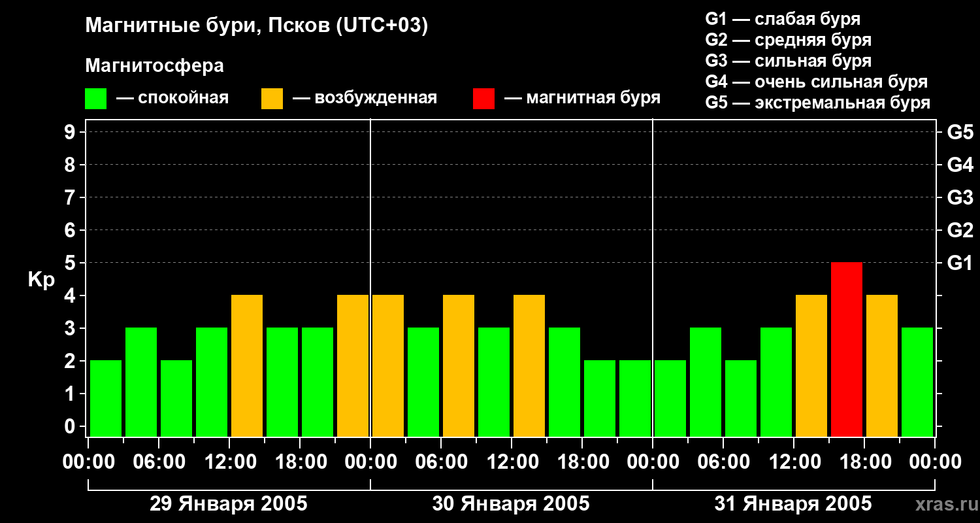The width and height of the screenshot is (980, 523).
Task: Click the orange 18:00–21:00 bar on 31 January
Action: pyautogui.click(x=882, y=365)
